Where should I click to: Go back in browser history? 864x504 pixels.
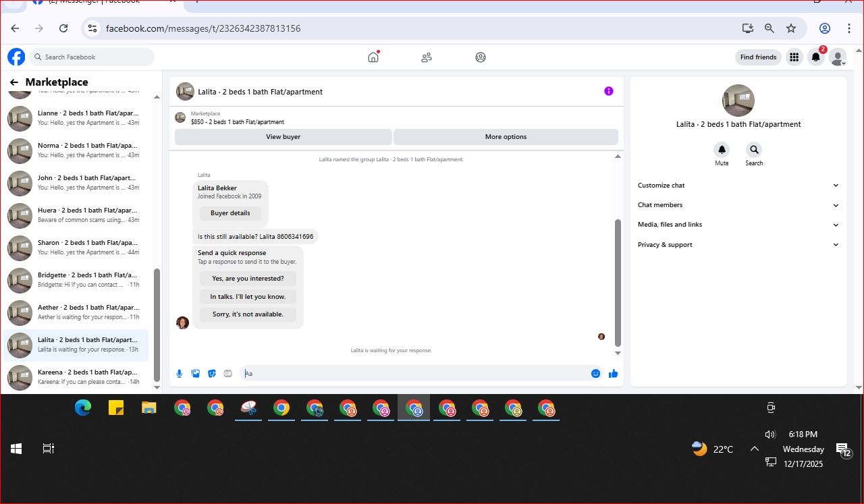15,28
